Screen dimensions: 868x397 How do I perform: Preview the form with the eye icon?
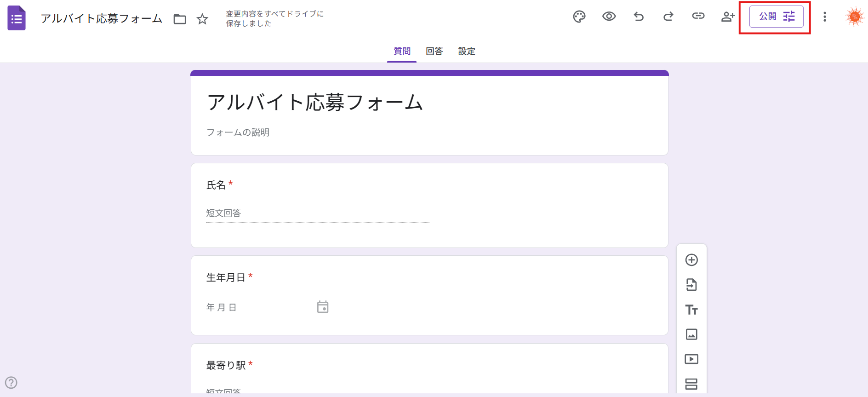tap(609, 17)
